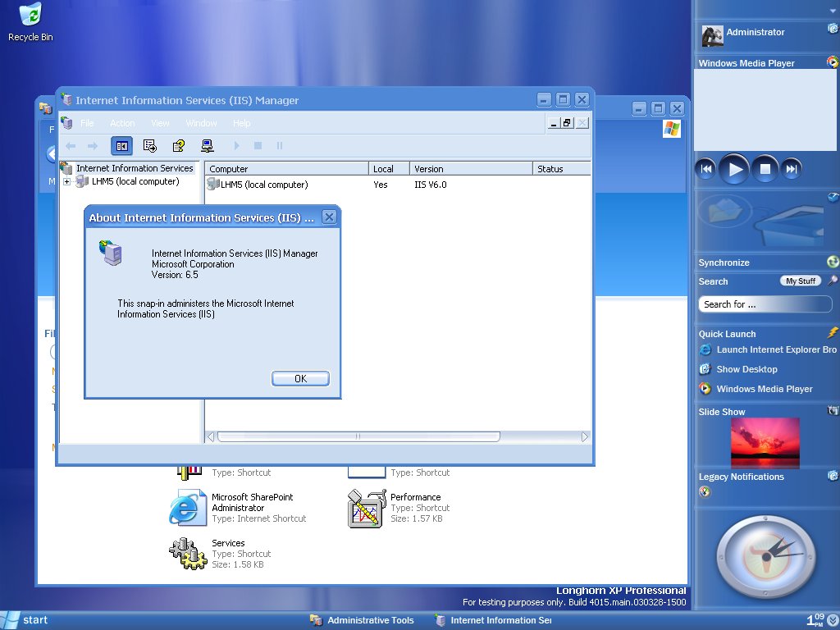Click the Start item play icon in toolbar
The width and height of the screenshot is (840, 630).
pyautogui.click(x=236, y=146)
